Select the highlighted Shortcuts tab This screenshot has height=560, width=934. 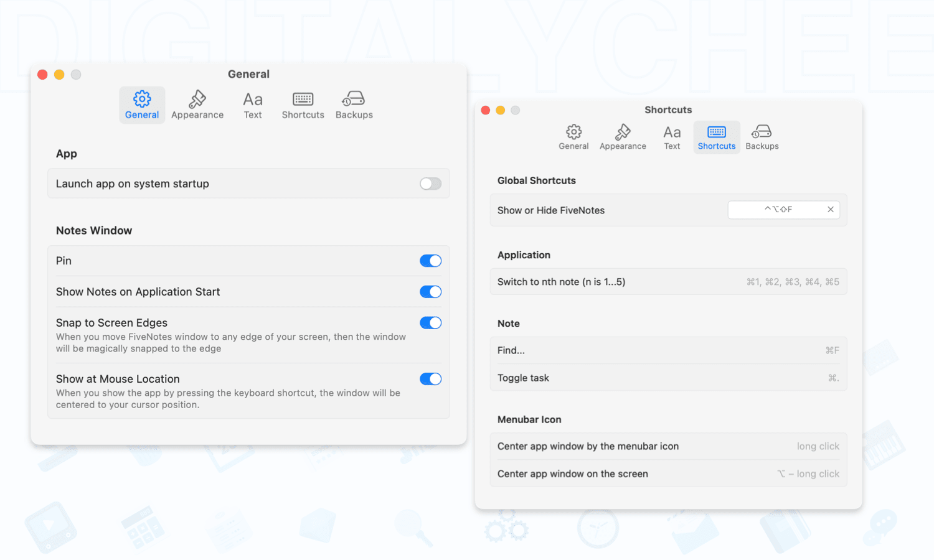pos(716,137)
